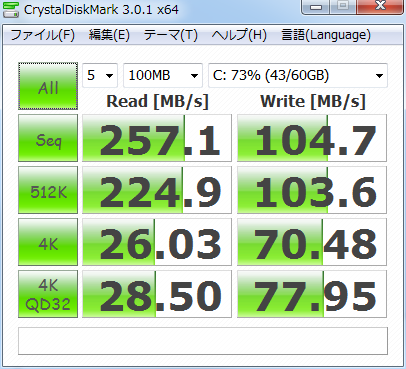The height and width of the screenshot is (369, 406).
Task: Select the 512K write result 103.6
Action: (x=312, y=190)
